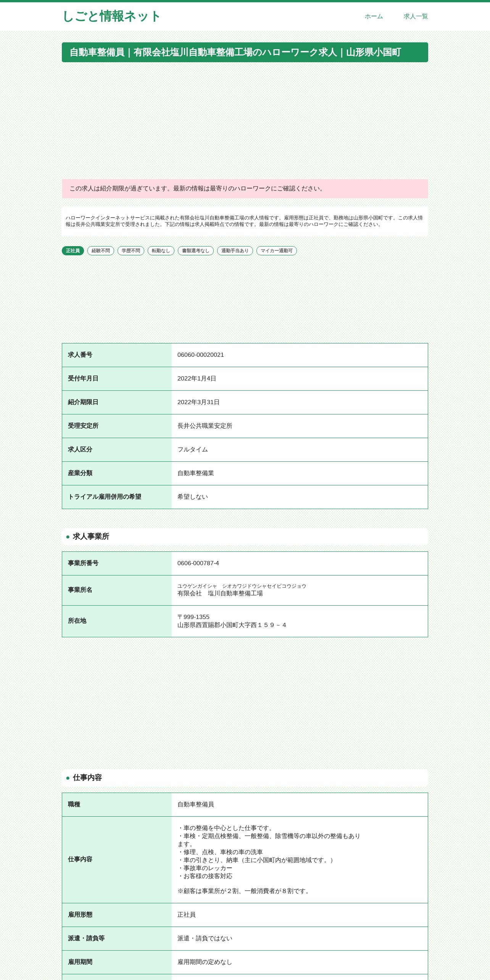Click the 求人番号 label cell
Screen dimensions: 490x980
pyautogui.click(x=117, y=355)
